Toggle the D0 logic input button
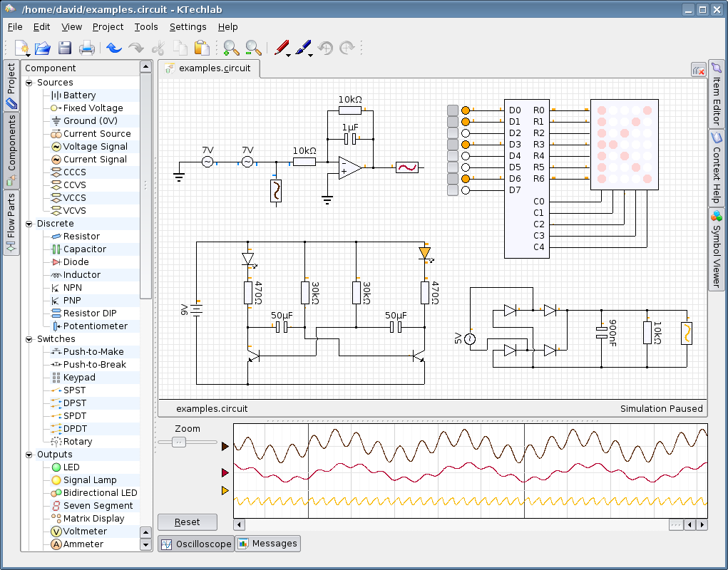This screenshot has height=570, width=728. [453, 110]
